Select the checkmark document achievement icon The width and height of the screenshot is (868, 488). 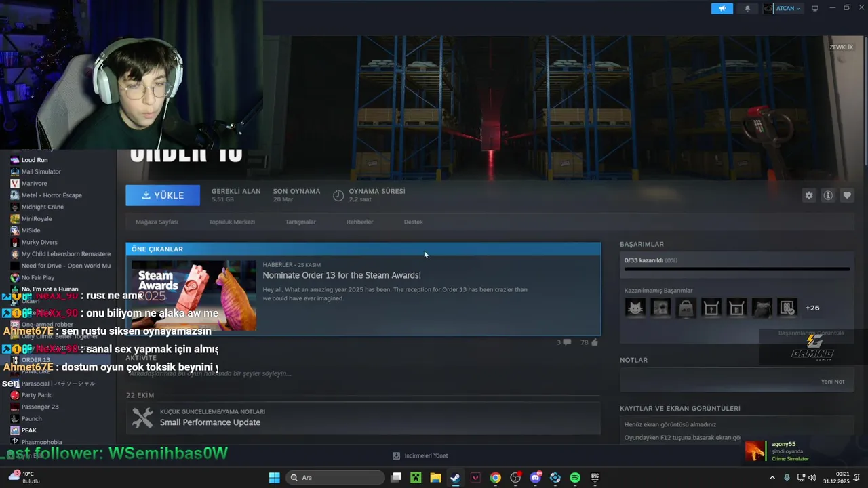pyautogui.click(x=787, y=308)
